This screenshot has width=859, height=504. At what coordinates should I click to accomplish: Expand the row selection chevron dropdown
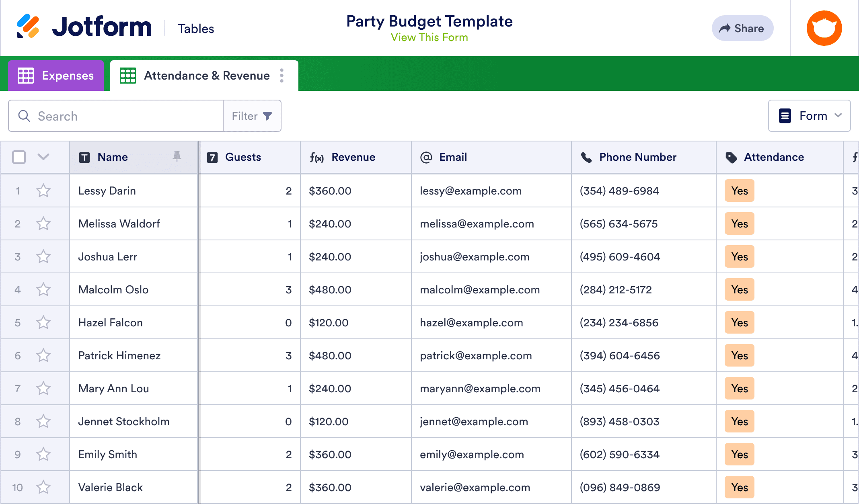click(43, 157)
